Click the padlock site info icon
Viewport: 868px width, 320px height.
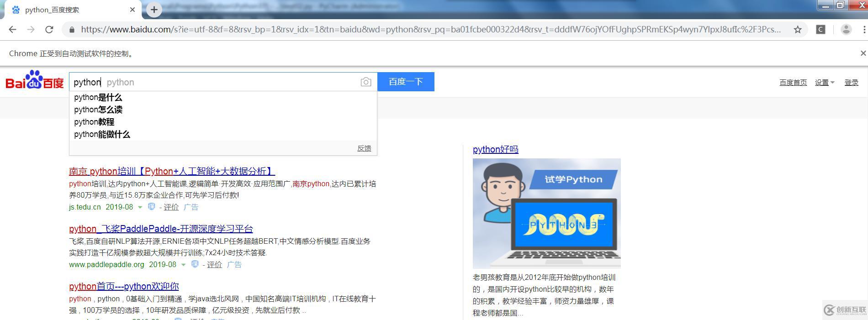72,30
